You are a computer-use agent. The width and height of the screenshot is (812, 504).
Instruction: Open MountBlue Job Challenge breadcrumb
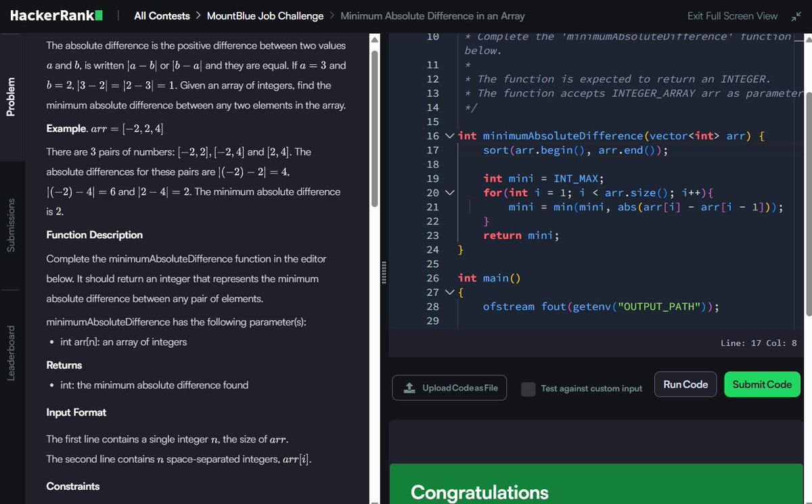265,16
